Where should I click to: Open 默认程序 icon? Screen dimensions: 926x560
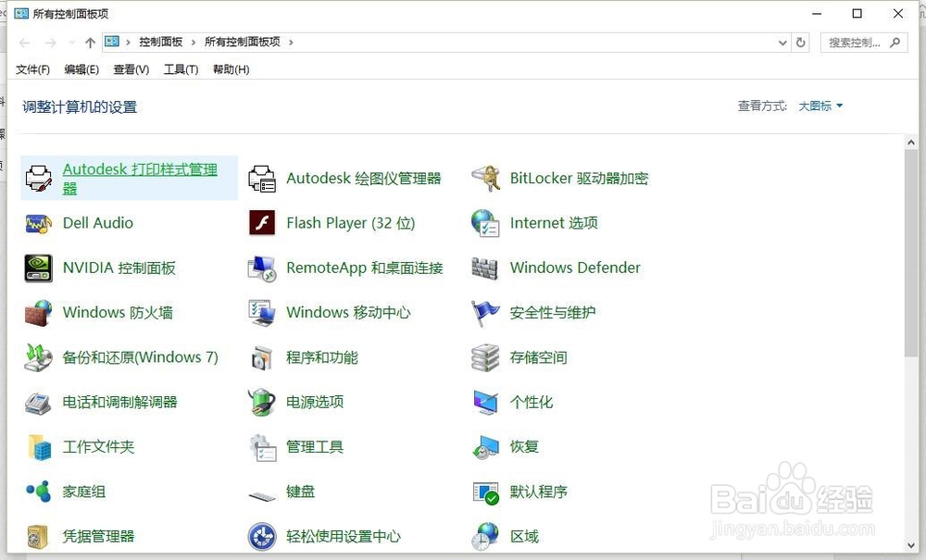[x=485, y=492]
